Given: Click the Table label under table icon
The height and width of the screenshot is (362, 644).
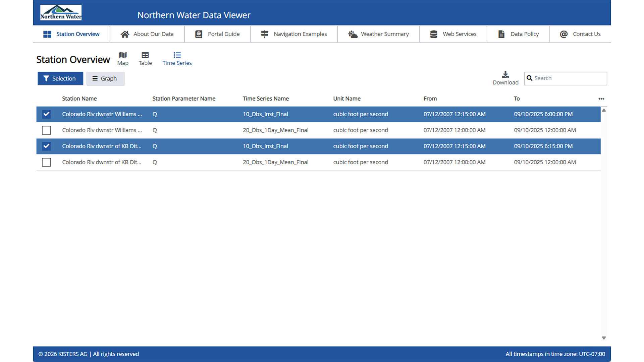Looking at the screenshot, I should pos(145,63).
